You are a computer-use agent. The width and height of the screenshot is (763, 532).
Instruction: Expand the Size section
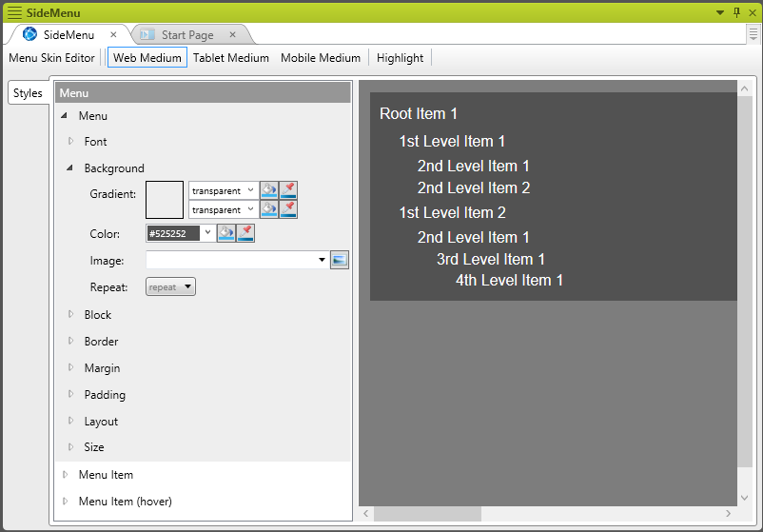[x=70, y=446]
